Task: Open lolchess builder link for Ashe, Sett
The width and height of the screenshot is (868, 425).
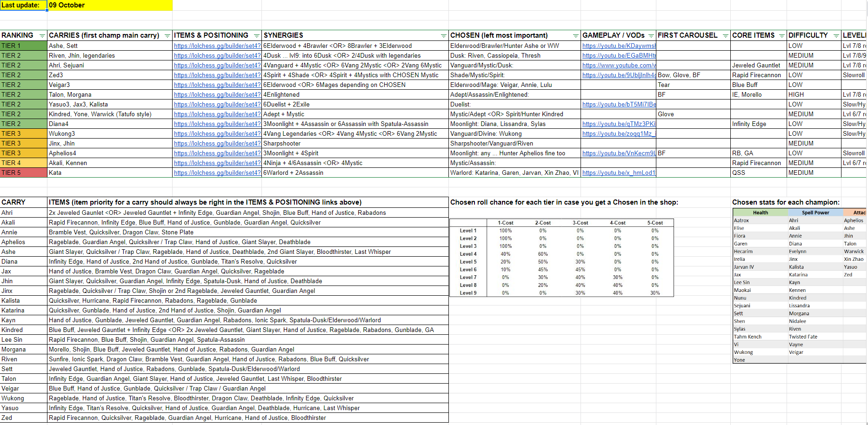Action: click(217, 46)
